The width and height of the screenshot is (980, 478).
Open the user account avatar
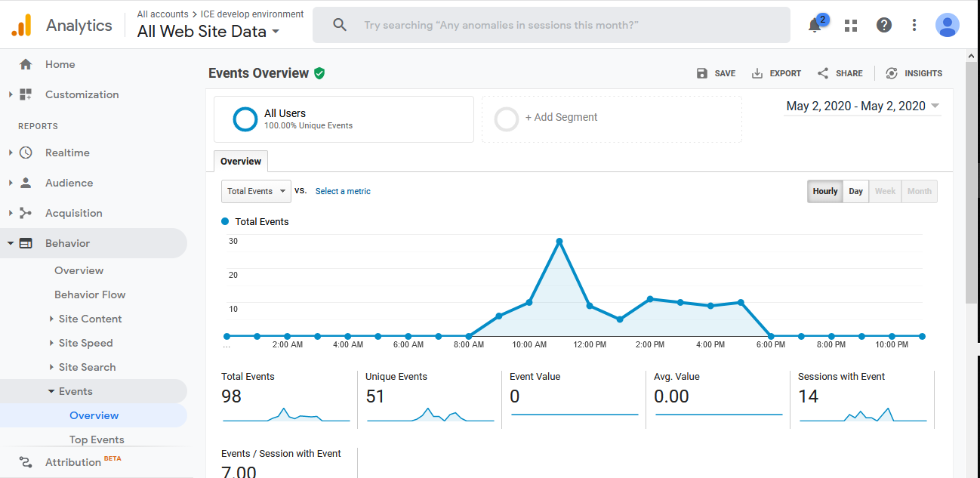pyautogui.click(x=947, y=25)
